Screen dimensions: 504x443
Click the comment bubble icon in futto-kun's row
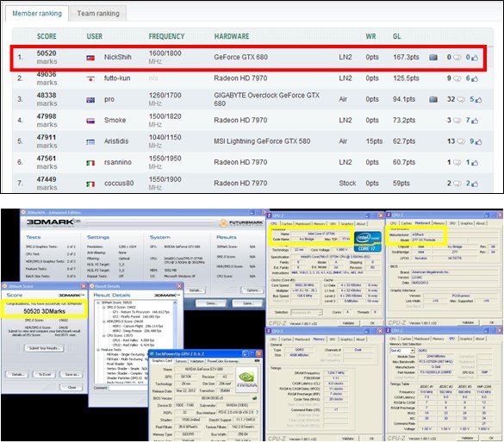pos(457,78)
